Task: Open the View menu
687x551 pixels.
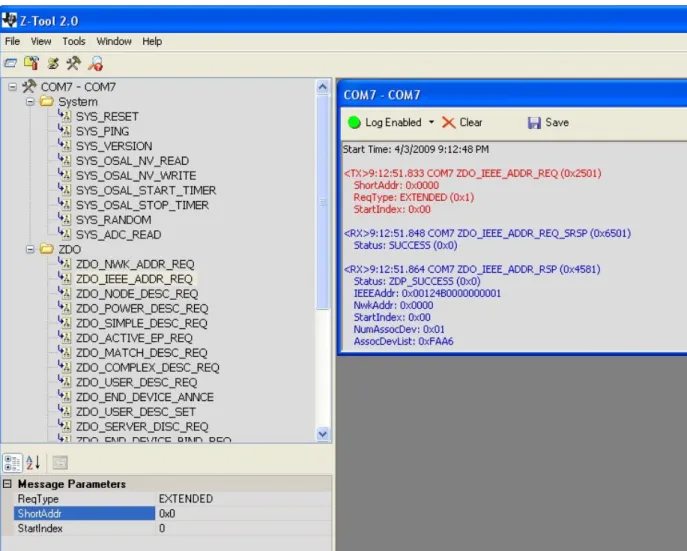Action: coord(41,41)
